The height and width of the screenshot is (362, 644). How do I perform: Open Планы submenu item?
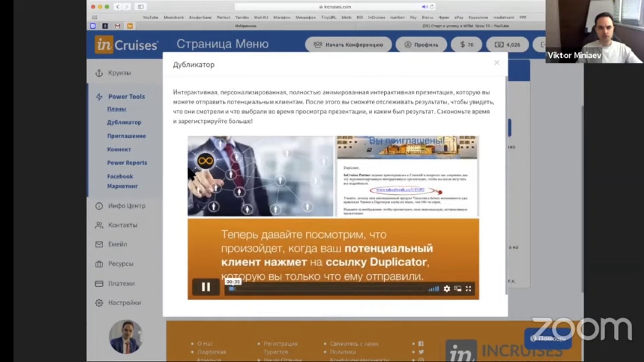(116, 109)
